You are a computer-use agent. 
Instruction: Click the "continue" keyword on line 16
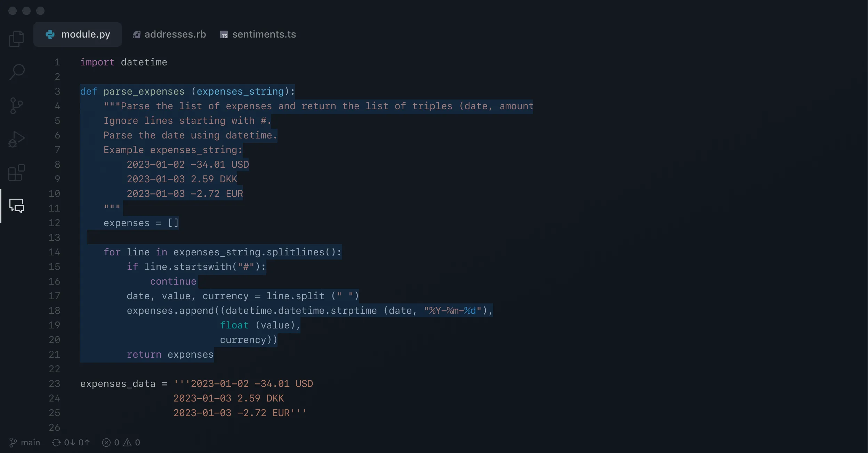[173, 281]
